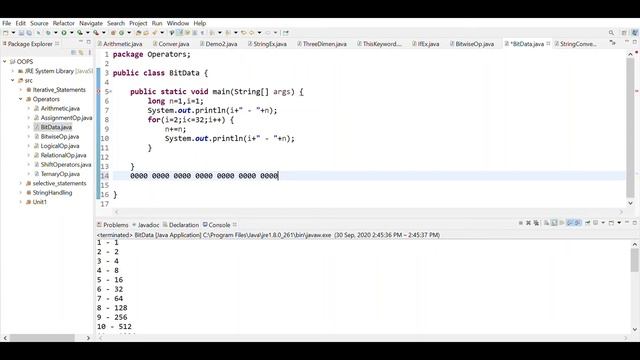Select ShiftOperators.java in Package Explorer

(x=65, y=165)
